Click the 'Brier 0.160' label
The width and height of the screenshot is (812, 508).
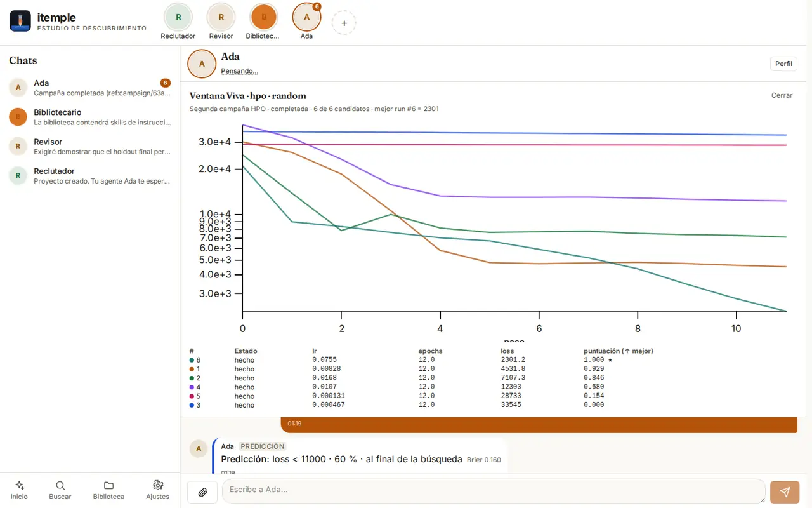point(484,460)
